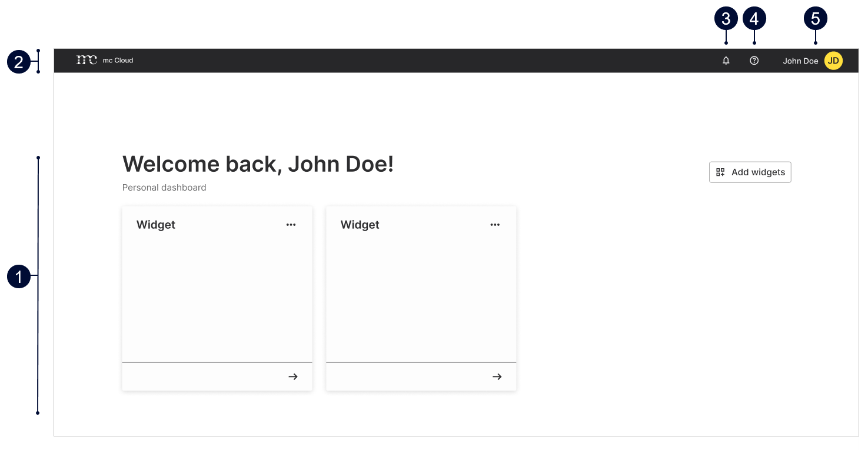Open more options on the first widget
Image resolution: width=868 pixels, height=450 pixels.
point(291,225)
